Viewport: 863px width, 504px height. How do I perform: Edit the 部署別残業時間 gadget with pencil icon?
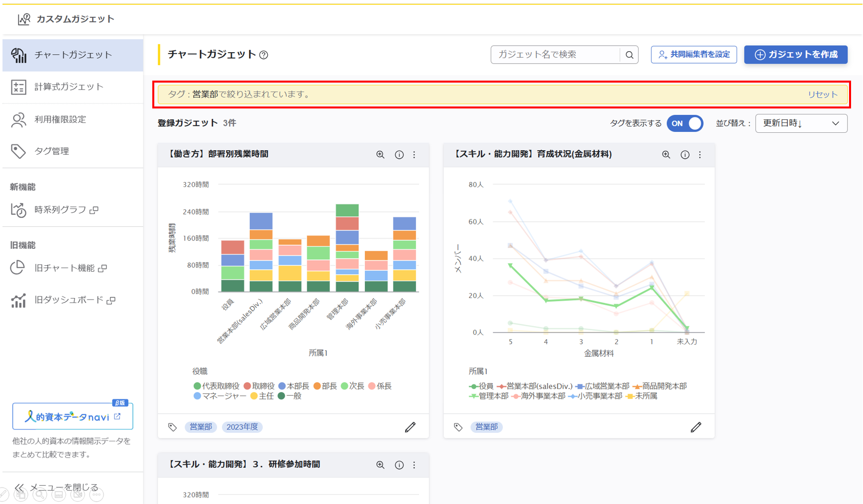pos(410,427)
